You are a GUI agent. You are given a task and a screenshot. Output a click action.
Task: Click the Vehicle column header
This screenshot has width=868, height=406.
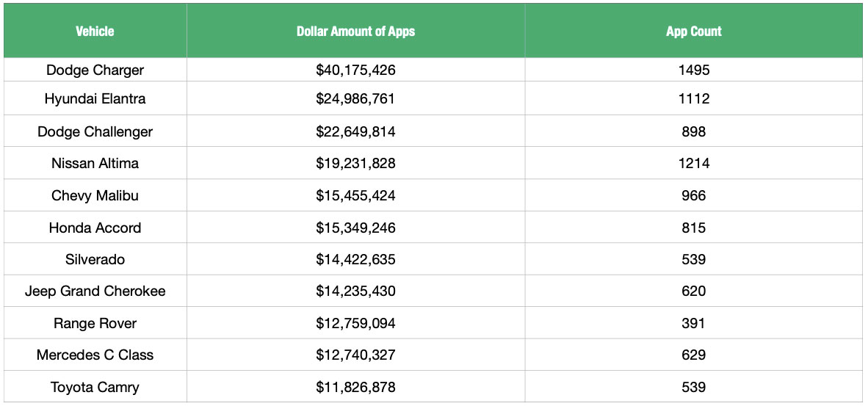[95, 32]
